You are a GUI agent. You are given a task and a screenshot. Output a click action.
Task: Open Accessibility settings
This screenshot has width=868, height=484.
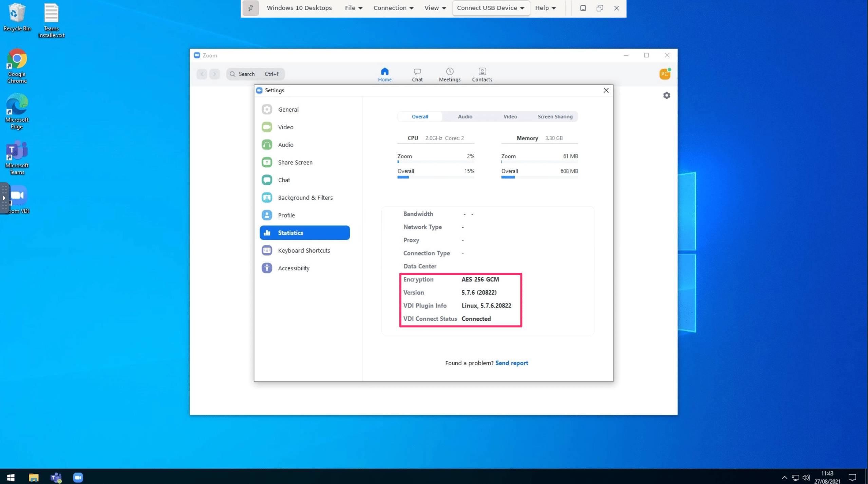click(305, 268)
